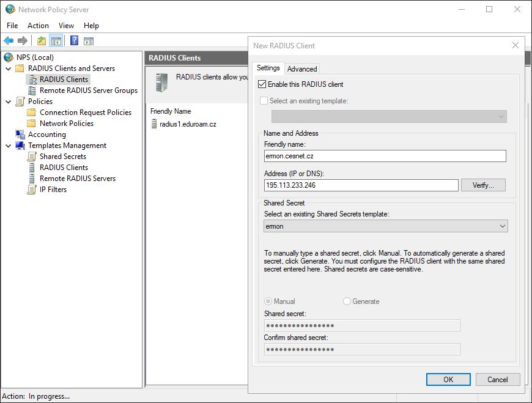
Task: Click the Shared secret password field
Action: (362, 325)
